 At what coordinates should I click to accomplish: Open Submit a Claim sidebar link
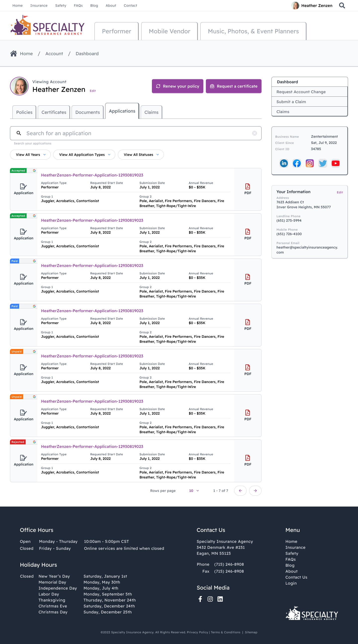tap(291, 102)
